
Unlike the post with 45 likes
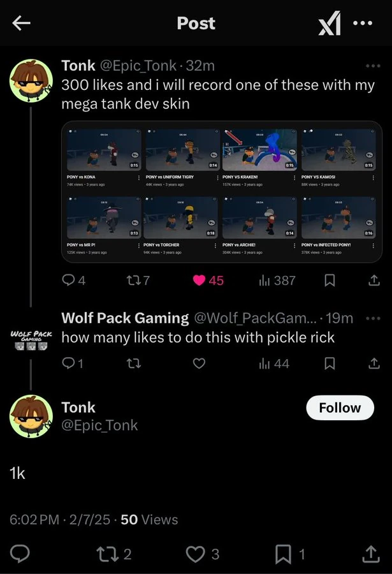200,280
